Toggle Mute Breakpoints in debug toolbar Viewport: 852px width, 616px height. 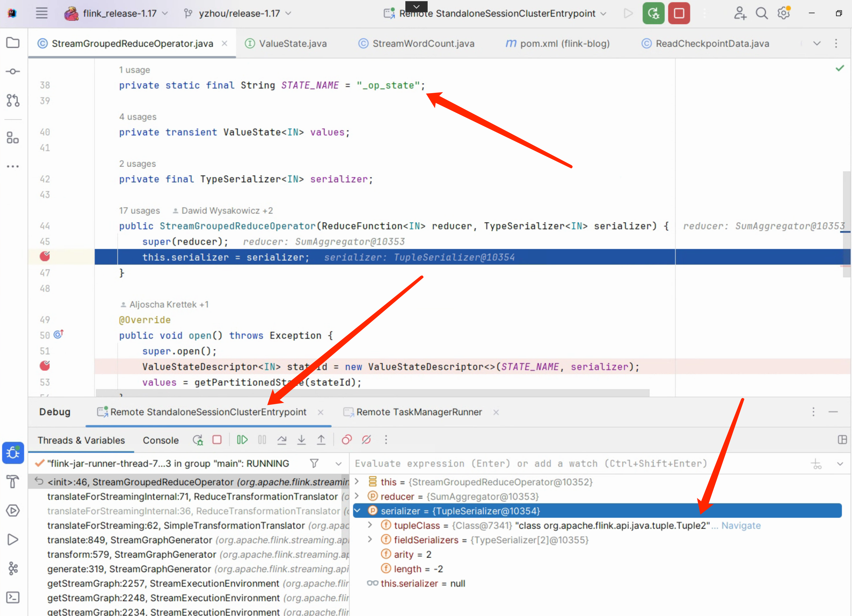(x=366, y=440)
